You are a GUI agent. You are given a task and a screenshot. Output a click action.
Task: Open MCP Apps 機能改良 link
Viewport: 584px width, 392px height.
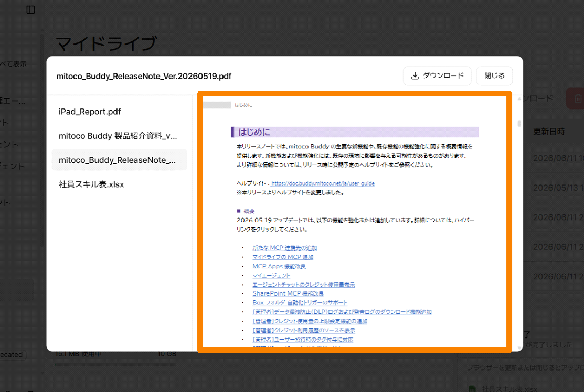(x=279, y=266)
